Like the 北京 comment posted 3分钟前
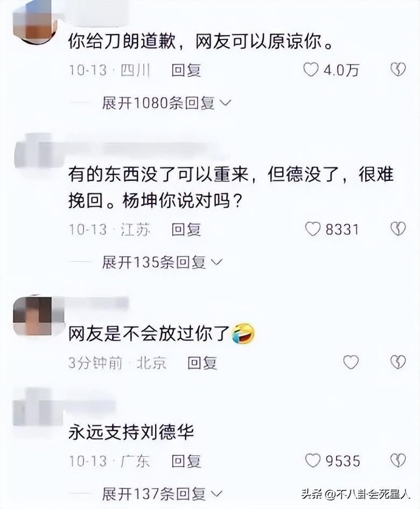The height and width of the screenshot is (509, 420). tap(351, 362)
